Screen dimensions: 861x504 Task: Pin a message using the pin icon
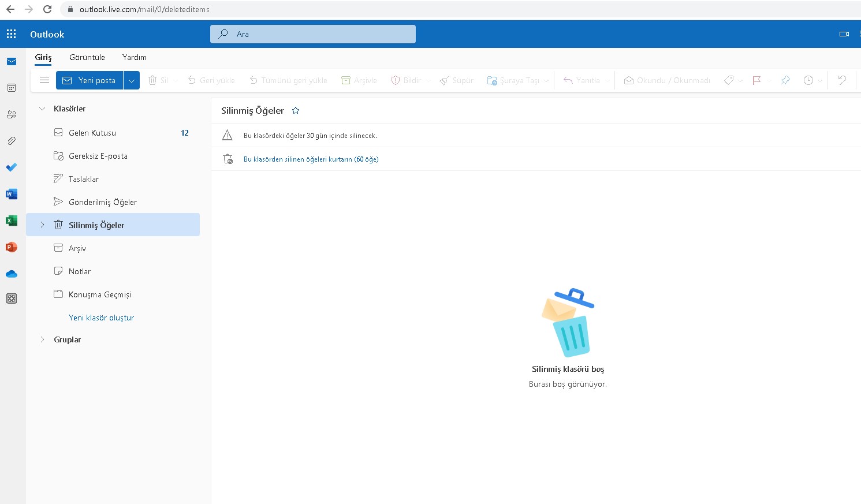[785, 80]
